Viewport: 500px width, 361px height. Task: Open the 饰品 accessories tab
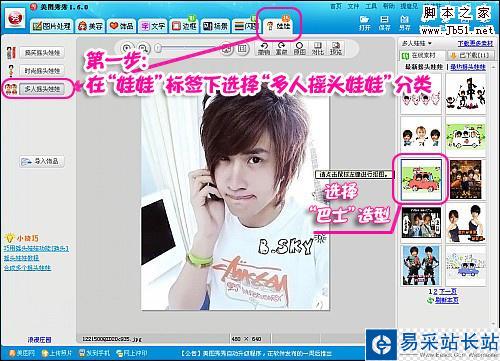pos(121,26)
